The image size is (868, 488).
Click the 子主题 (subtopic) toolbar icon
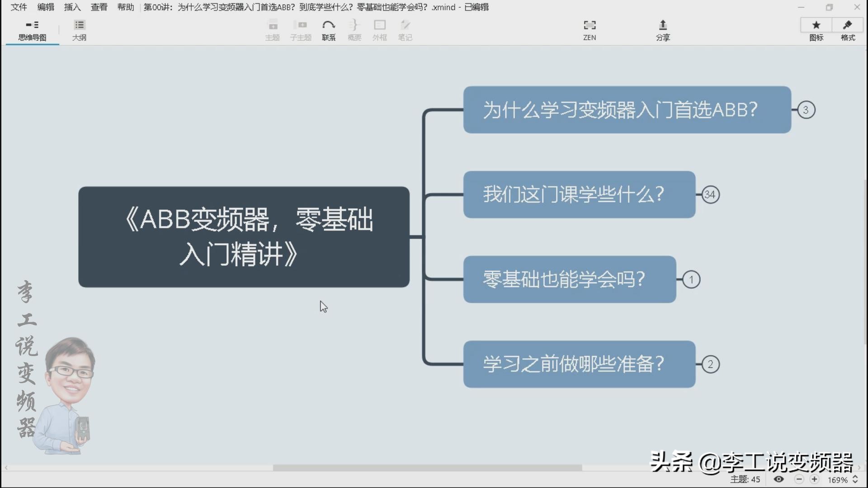301,29
